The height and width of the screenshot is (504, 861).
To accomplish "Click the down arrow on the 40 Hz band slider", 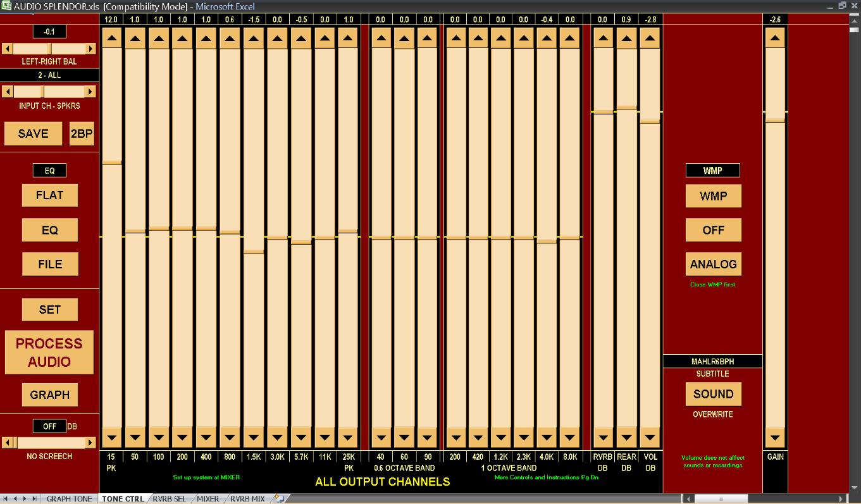I will [381, 437].
